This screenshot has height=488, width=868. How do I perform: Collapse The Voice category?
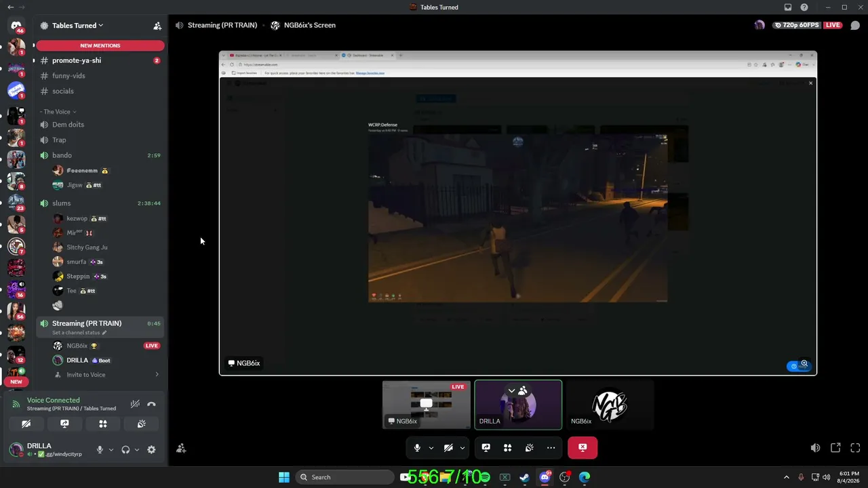tap(58, 112)
